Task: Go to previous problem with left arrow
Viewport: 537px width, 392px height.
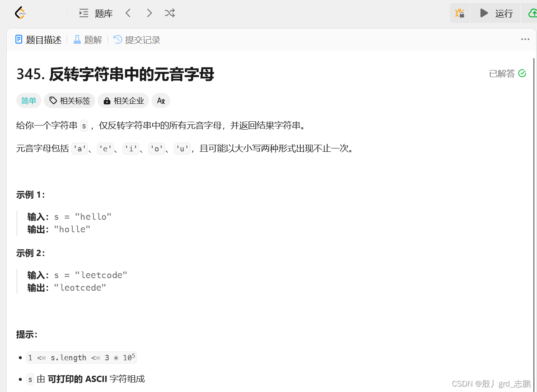Action: pyautogui.click(x=128, y=13)
